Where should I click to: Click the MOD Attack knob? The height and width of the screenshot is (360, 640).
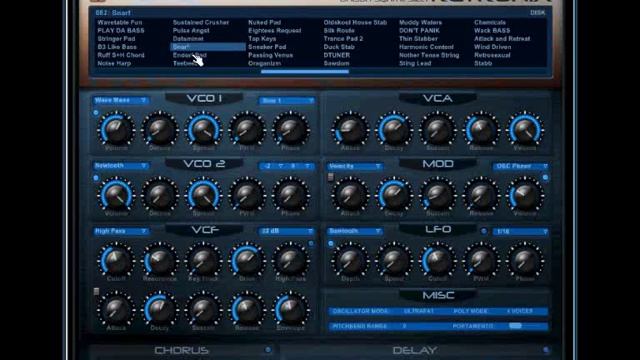[x=350, y=195]
